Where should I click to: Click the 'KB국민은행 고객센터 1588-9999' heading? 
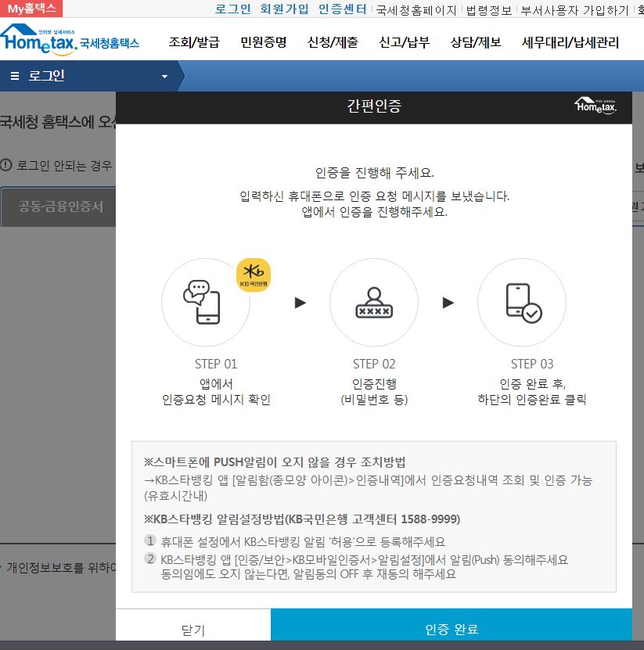(x=302, y=519)
